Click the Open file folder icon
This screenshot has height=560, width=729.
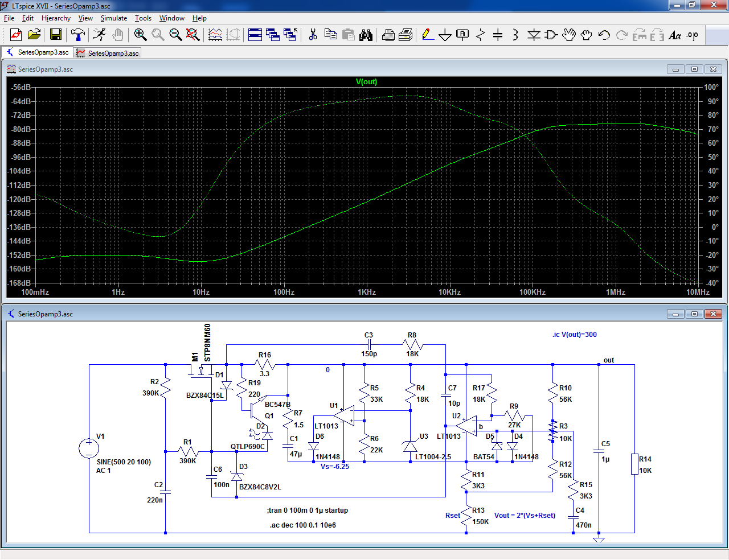point(34,35)
